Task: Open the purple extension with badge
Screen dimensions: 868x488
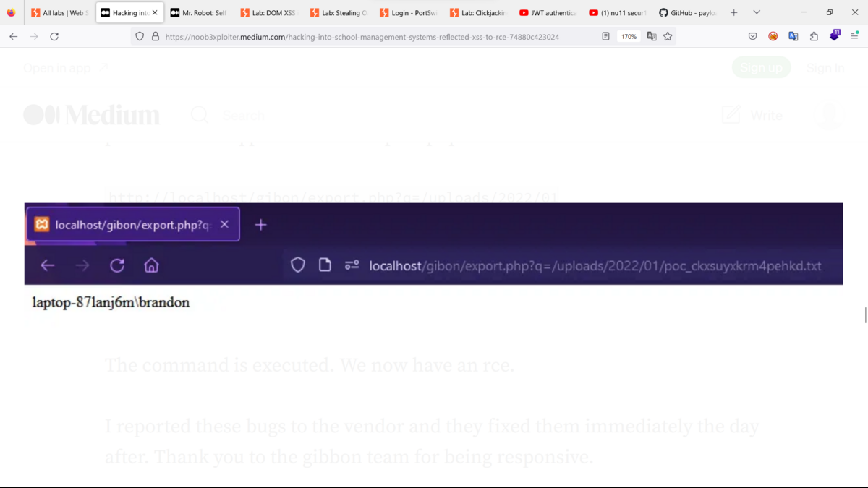Action: (x=835, y=35)
